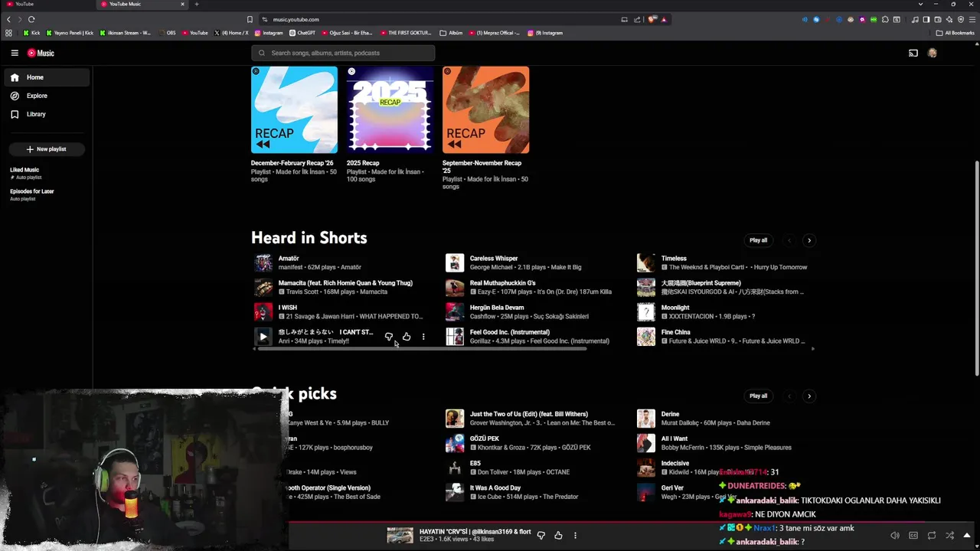The height and width of the screenshot is (551, 980).
Task: Open the 2025 Recap playlist cover
Action: coord(390,110)
